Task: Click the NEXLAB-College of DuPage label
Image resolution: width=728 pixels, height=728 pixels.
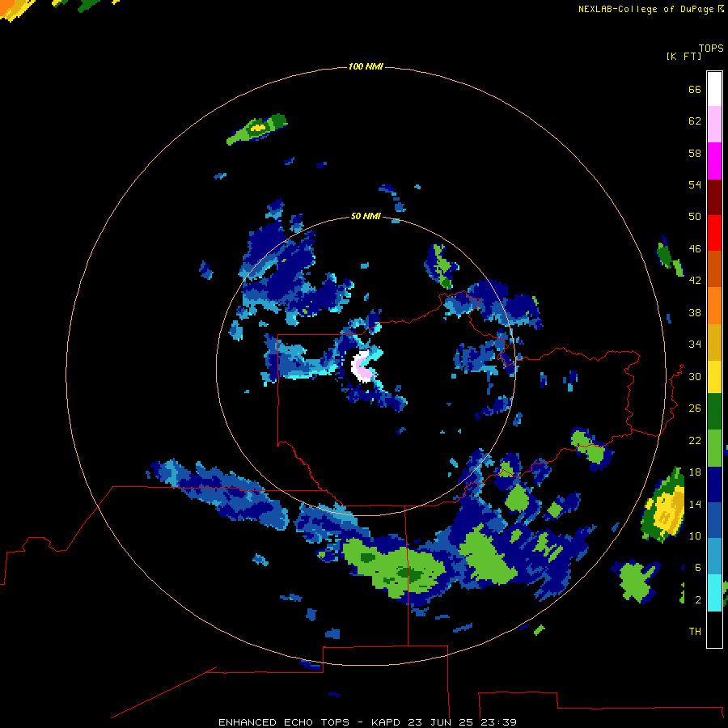Action: click(x=650, y=9)
